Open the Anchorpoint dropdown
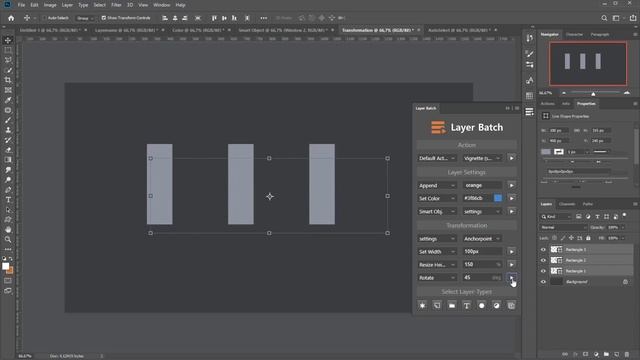The height and width of the screenshot is (360, 640). click(x=482, y=239)
